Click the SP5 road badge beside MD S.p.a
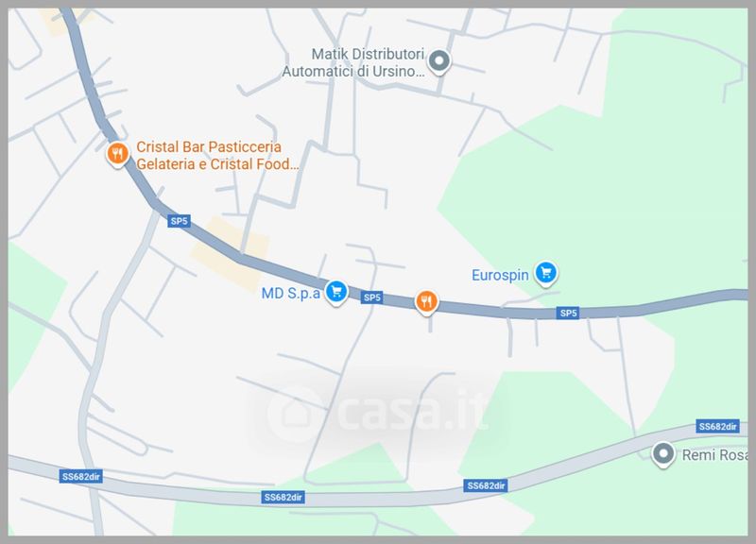The image size is (756, 544). (x=372, y=297)
